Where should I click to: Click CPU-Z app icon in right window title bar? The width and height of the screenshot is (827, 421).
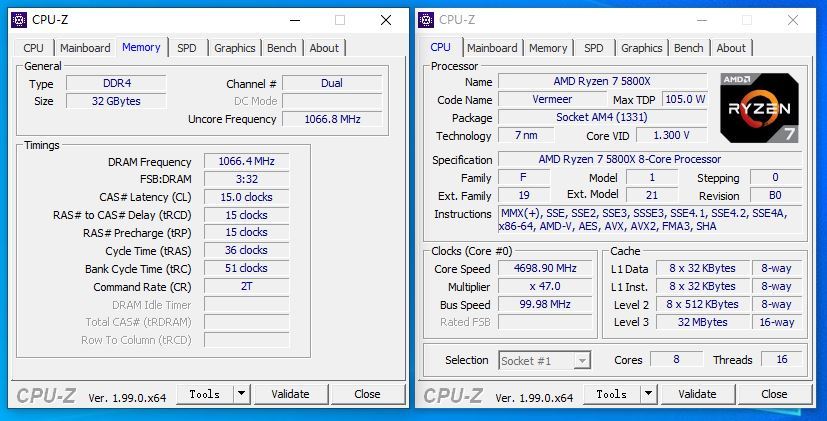pos(426,20)
